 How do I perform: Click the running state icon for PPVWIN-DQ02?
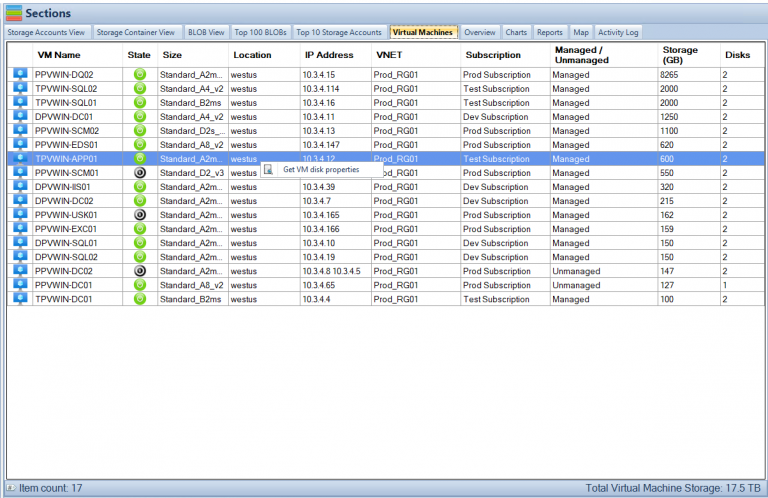[x=140, y=74]
